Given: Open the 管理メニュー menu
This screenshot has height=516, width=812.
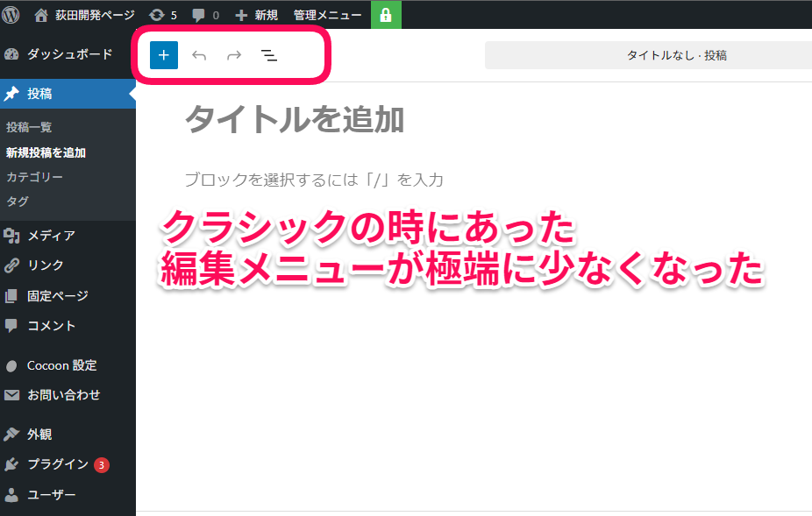Looking at the screenshot, I should tap(327, 15).
